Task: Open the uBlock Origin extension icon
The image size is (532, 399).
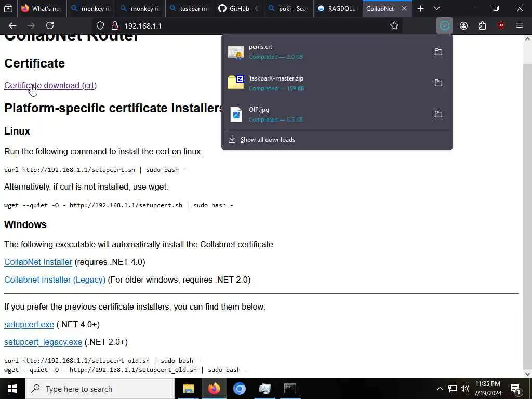Action: 501,25
